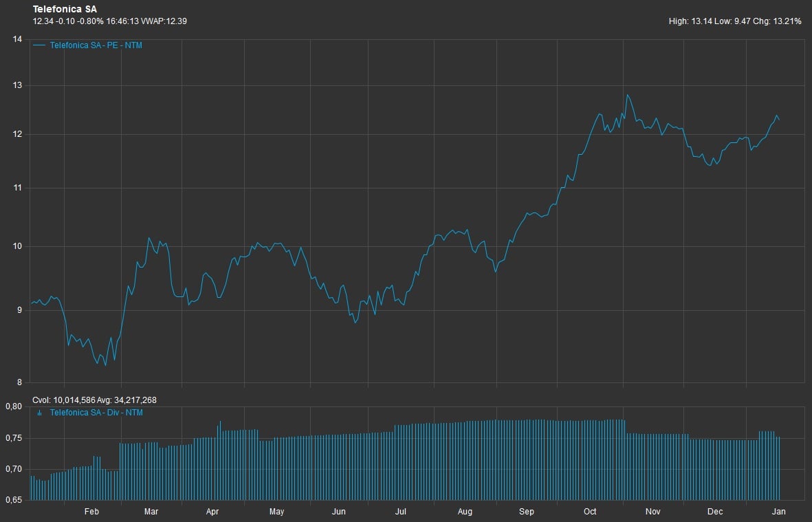
Task: Click the Nov label on the time axis
Action: point(653,512)
